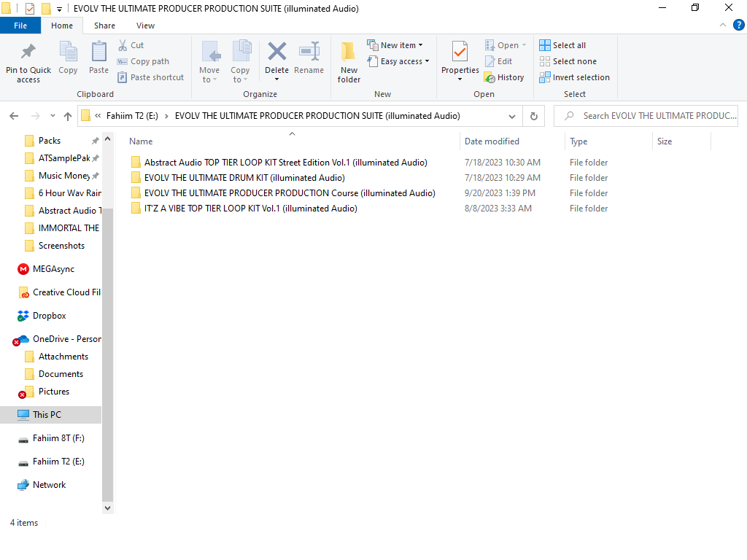Click Fahiim T2 (E:) in address bar
This screenshot has height=560, width=747.
click(x=132, y=116)
